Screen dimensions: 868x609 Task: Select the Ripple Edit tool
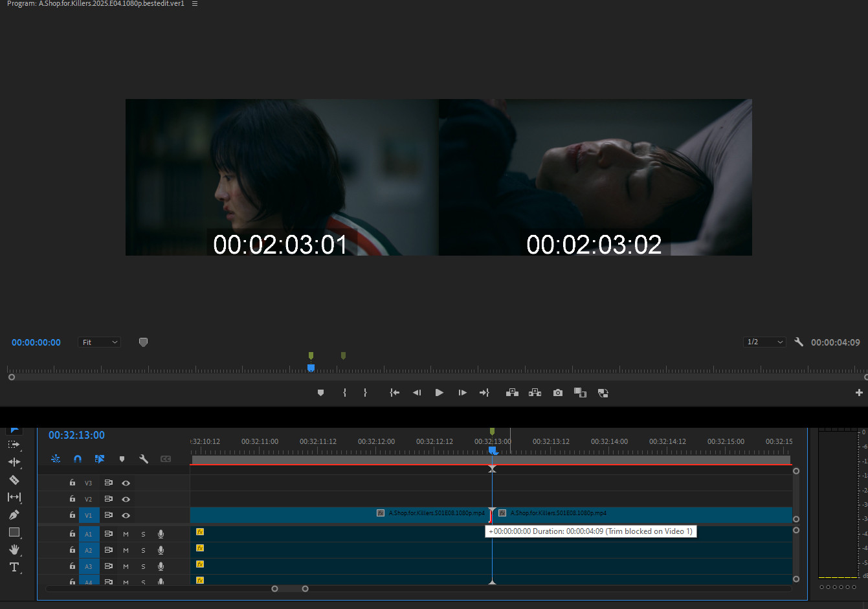(14, 462)
